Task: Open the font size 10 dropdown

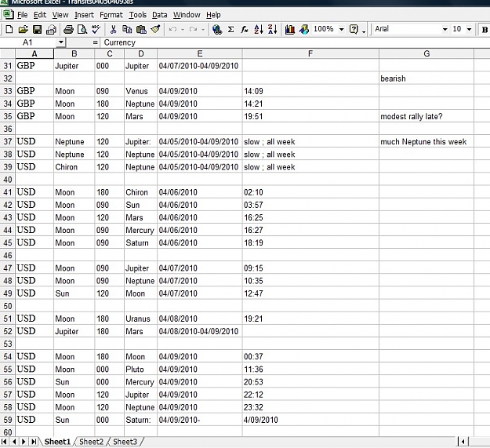Action: tap(469, 29)
